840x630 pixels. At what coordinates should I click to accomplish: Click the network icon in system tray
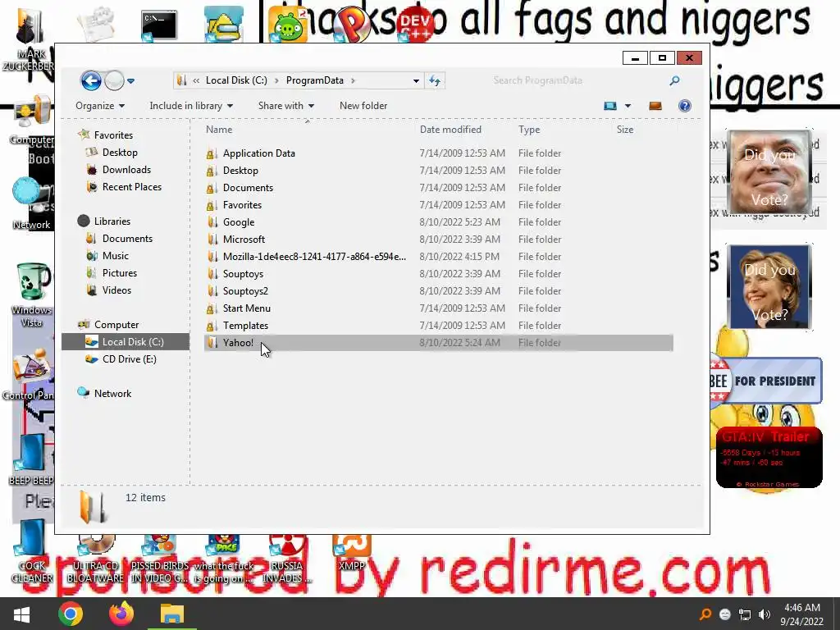745,614
